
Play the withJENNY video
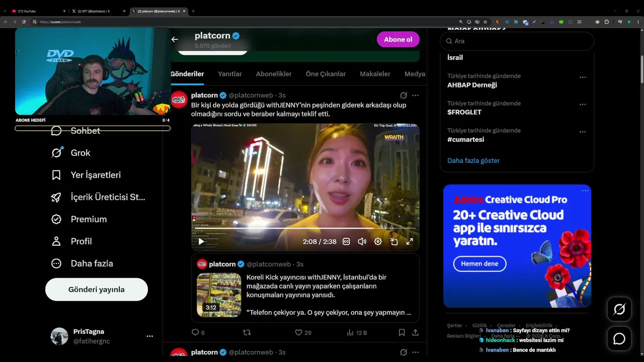[201, 241]
